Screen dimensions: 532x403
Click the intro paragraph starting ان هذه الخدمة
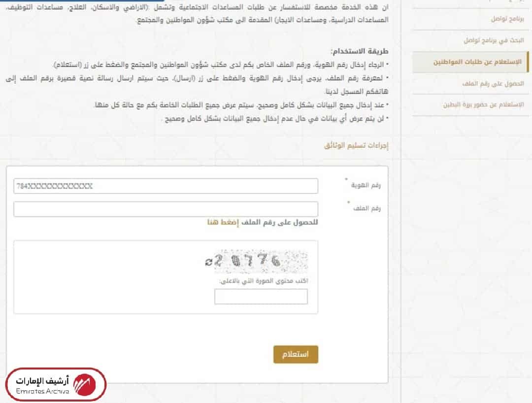pos(197,13)
